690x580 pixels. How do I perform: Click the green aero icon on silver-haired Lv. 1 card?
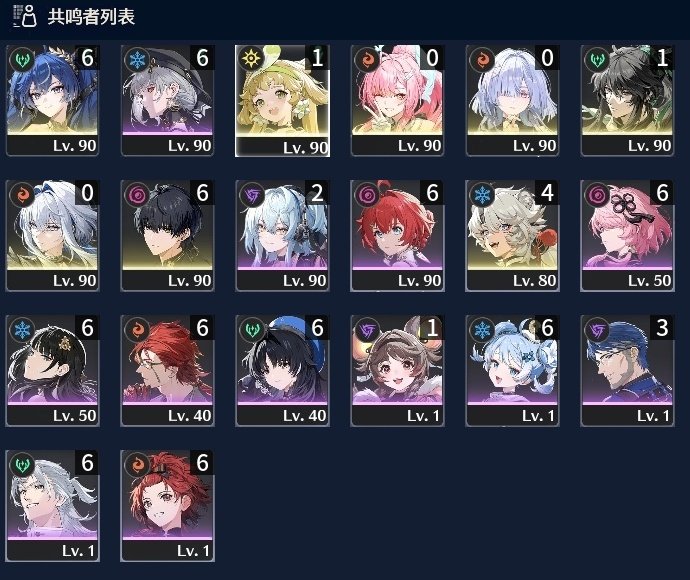point(22,464)
